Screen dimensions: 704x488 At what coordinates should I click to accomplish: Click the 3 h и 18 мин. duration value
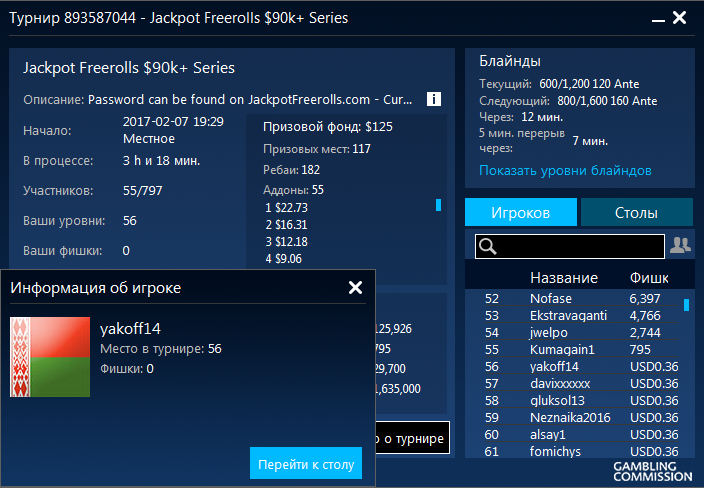tap(161, 161)
